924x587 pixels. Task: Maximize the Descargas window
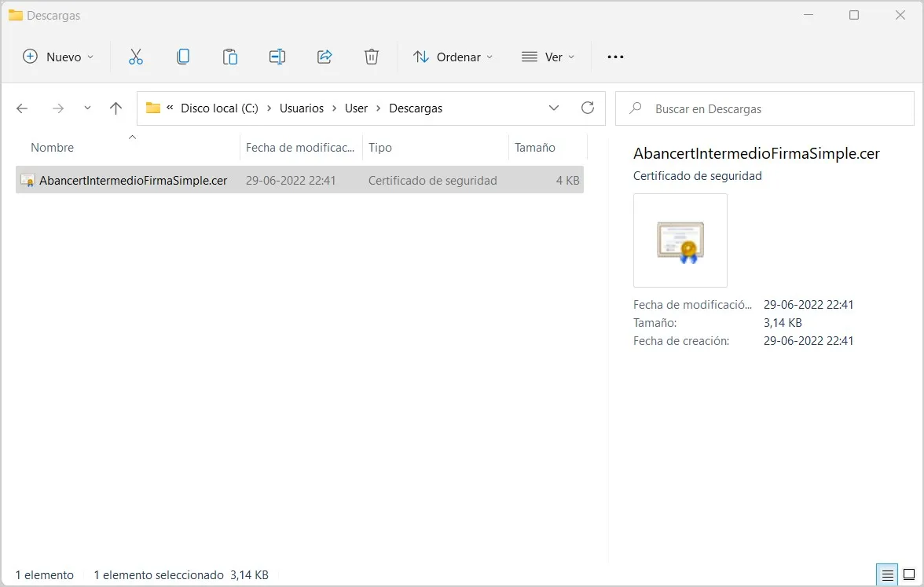point(854,16)
